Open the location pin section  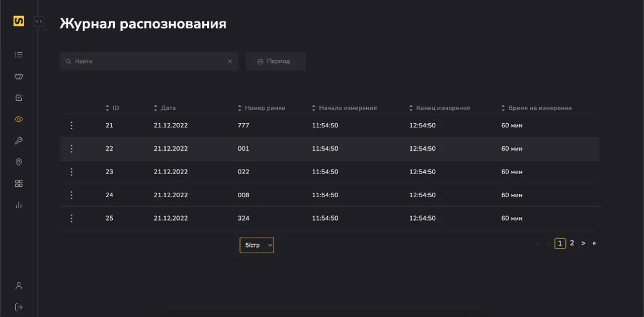[19, 162]
